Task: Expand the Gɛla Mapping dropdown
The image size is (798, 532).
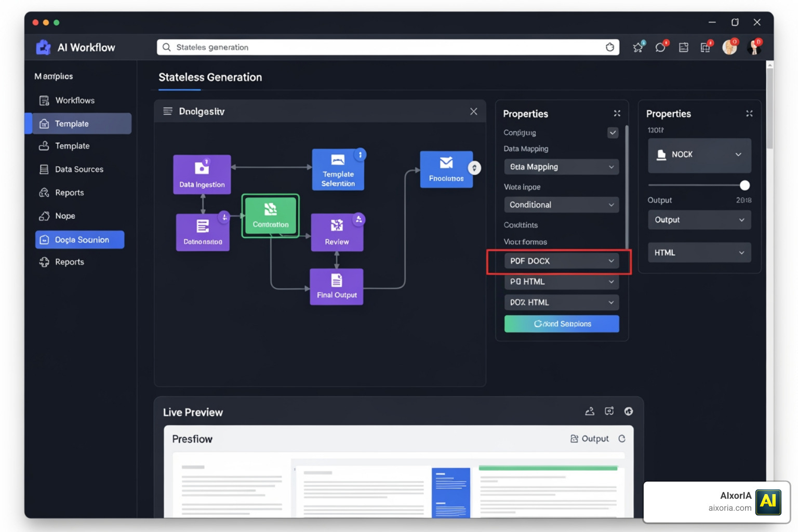Action: click(x=562, y=167)
